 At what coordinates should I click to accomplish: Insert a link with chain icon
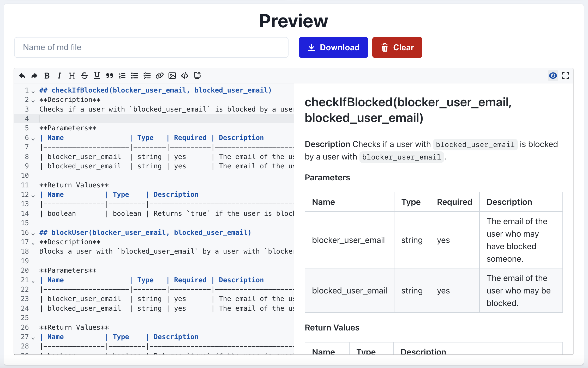pos(159,76)
